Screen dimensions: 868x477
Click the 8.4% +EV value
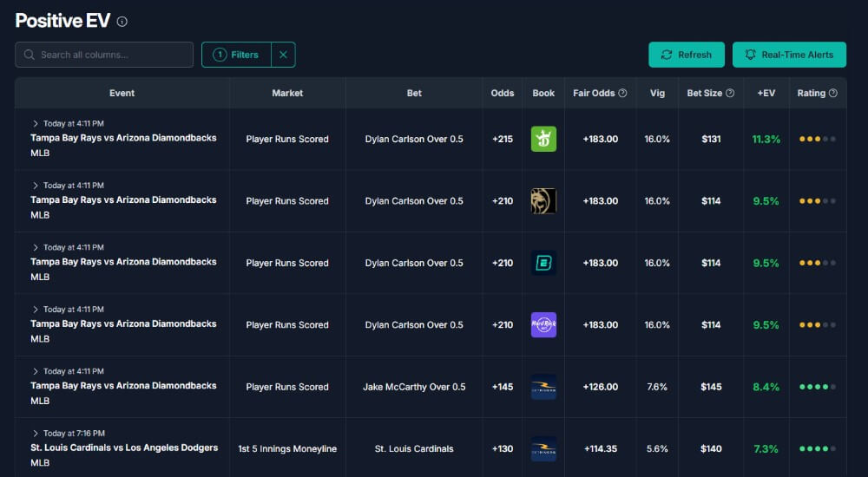[x=766, y=387]
